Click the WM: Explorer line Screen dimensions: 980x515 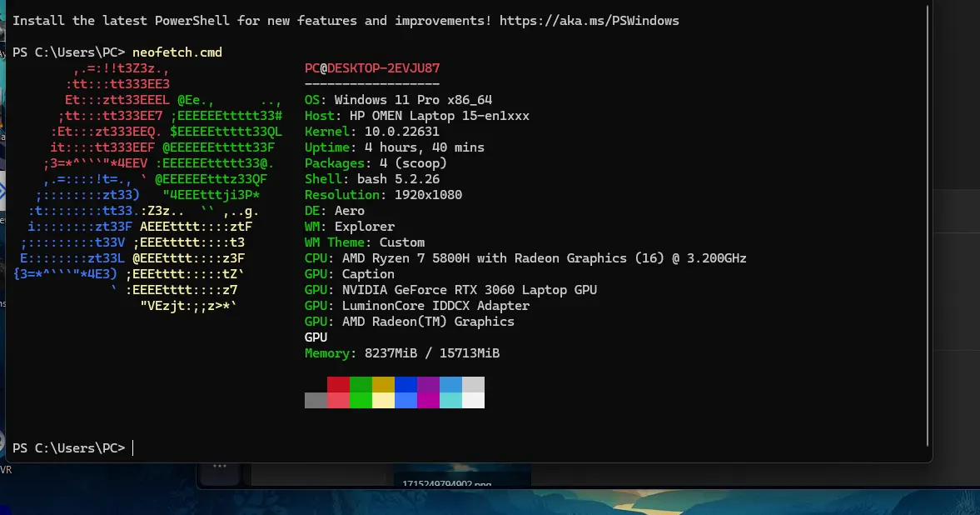[x=350, y=227]
